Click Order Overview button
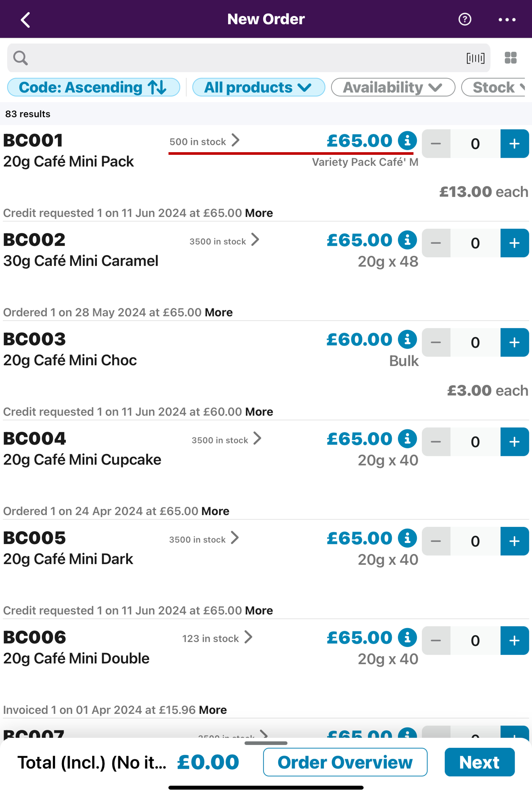This screenshot has width=532, height=795. click(345, 762)
